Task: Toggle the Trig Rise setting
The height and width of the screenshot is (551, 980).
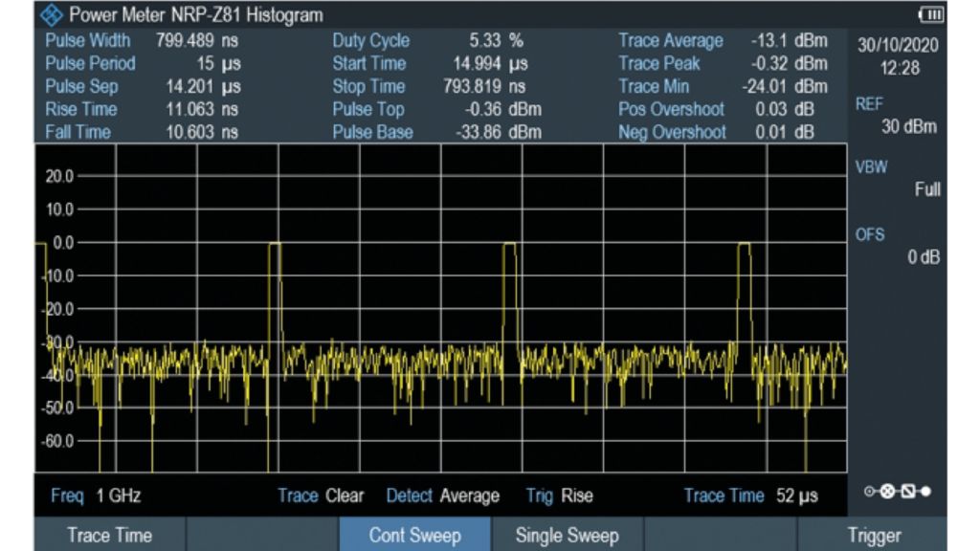Action: 559,496
